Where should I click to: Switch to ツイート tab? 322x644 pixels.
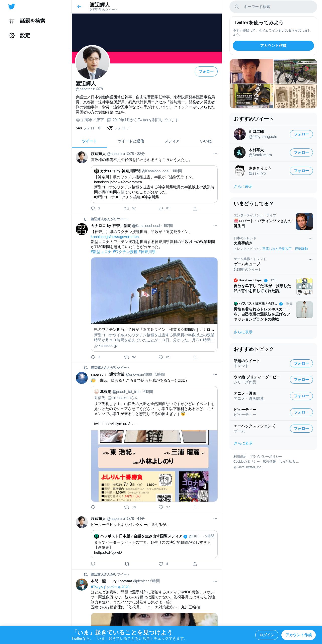click(x=89, y=141)
